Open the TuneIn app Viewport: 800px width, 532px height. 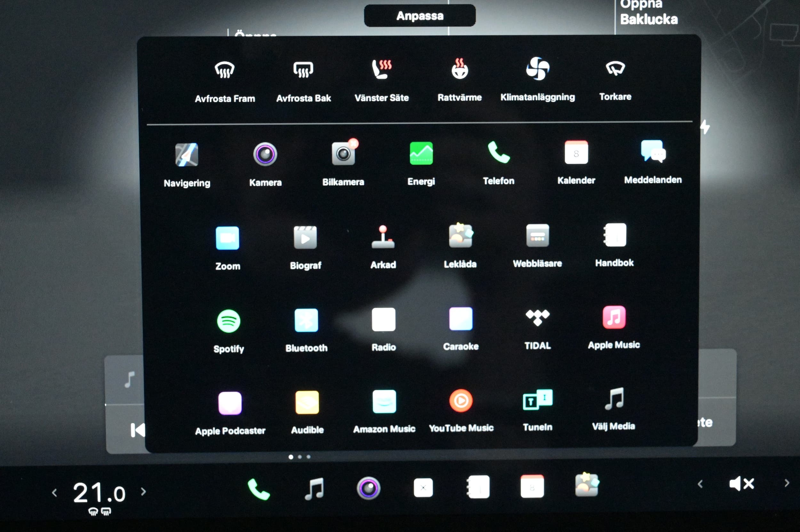pyautogui.click(x=538, y=400)
